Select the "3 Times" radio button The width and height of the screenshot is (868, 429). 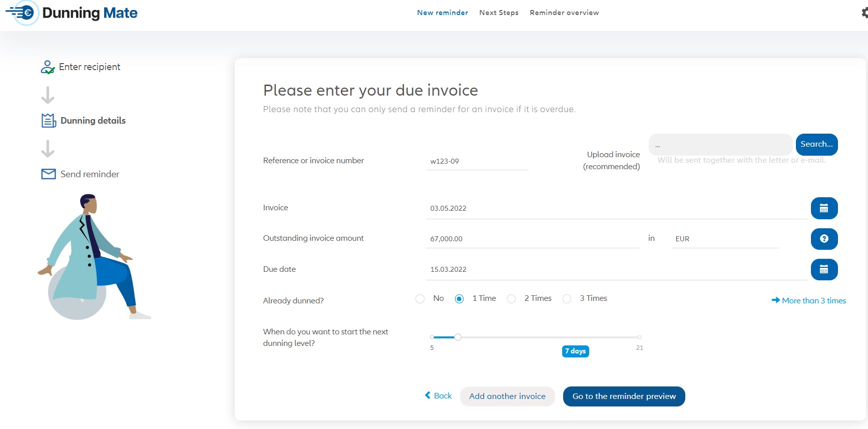pyautogui.click(x=567, y=299)
